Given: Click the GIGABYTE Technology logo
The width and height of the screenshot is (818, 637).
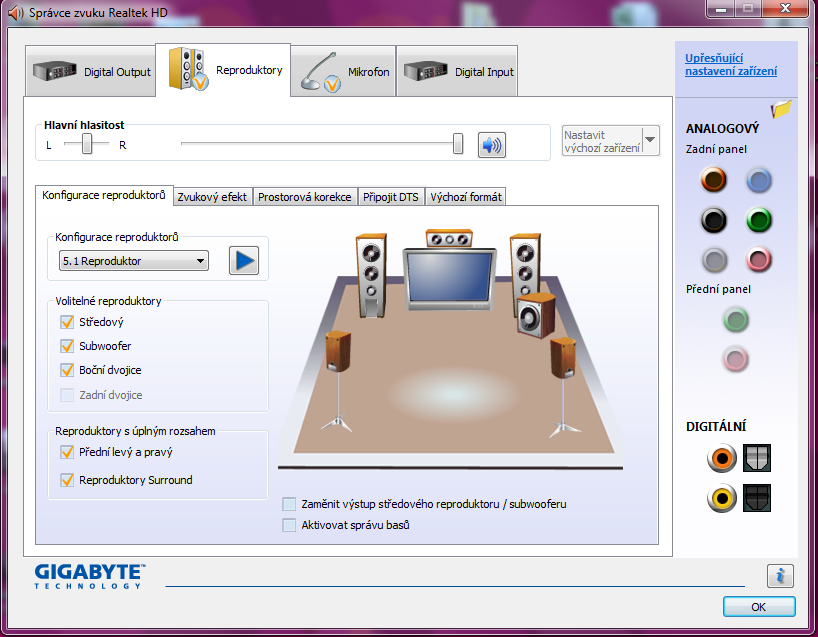Looking at the screenshot, I should [x=90, y=576].
